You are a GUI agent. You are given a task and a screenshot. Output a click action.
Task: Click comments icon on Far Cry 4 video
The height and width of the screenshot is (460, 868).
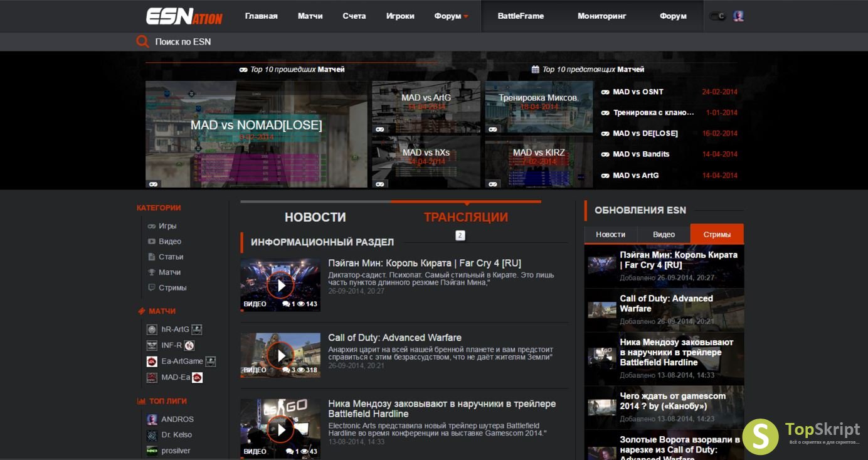[286, 304]
